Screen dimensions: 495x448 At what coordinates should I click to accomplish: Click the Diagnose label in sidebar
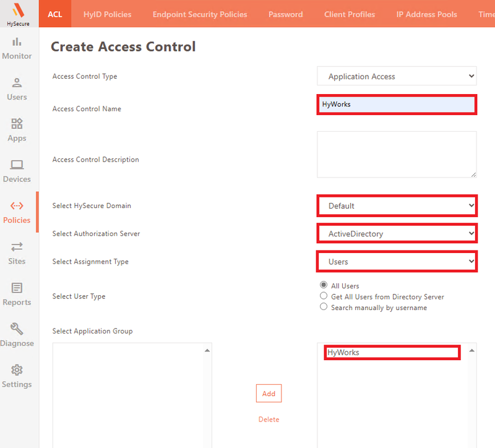pos(17,343)
